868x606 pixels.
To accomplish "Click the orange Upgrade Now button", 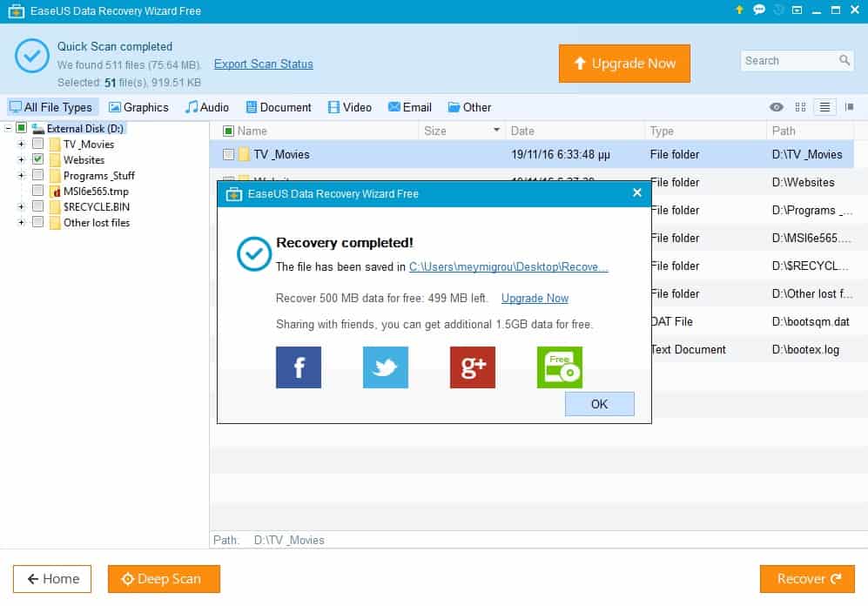I will click(624, 64).
